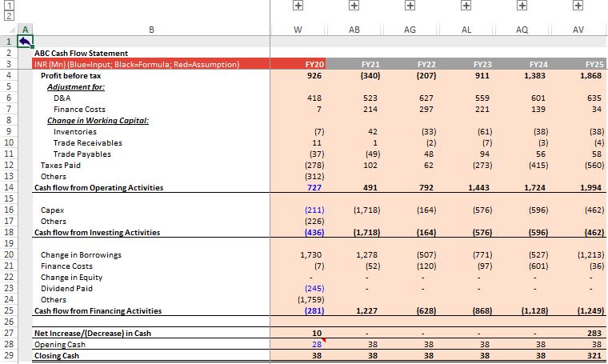608x364 pixels.
Task: Select 'Adjustment for:' label cell
Action: point(151,87)
